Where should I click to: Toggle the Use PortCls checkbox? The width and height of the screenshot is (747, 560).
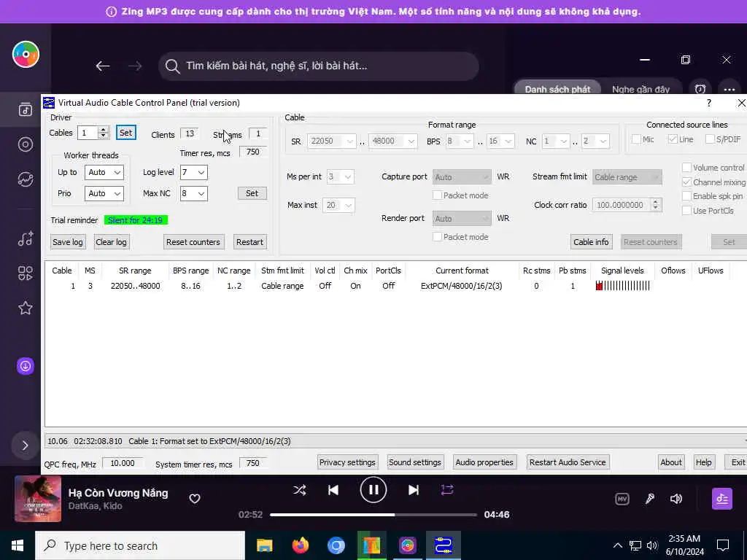pos(686,211)
